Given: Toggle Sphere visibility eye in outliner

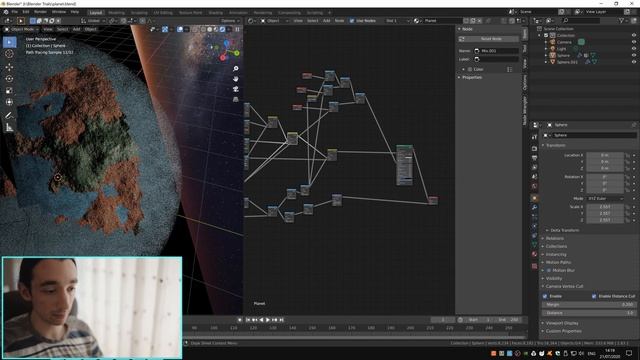Looking at the screenshot, I should point(634,55).
